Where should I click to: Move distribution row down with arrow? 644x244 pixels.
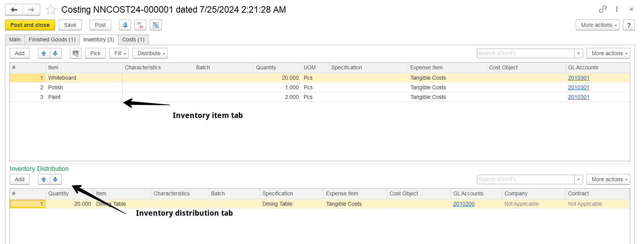click(x=56, y=179)
